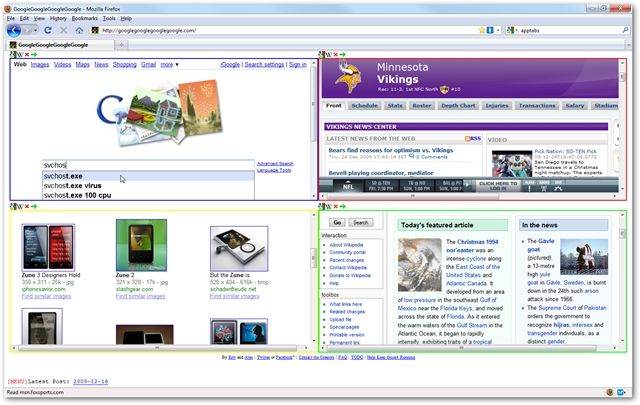The width and height of the screenshot is (640, 405).
Task: Click the Google Images link
Action: [40, 65]
